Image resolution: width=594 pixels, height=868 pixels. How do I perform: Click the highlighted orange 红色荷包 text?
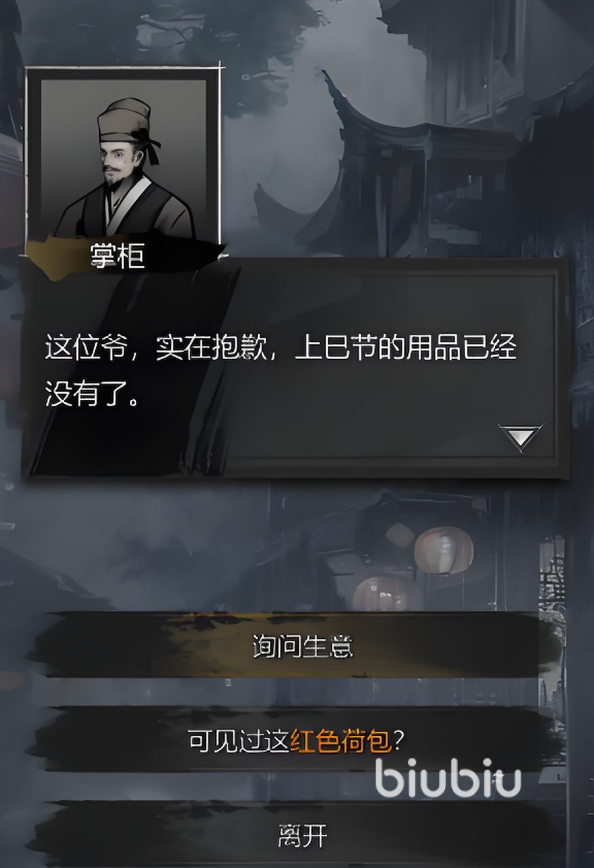point(341,741)
